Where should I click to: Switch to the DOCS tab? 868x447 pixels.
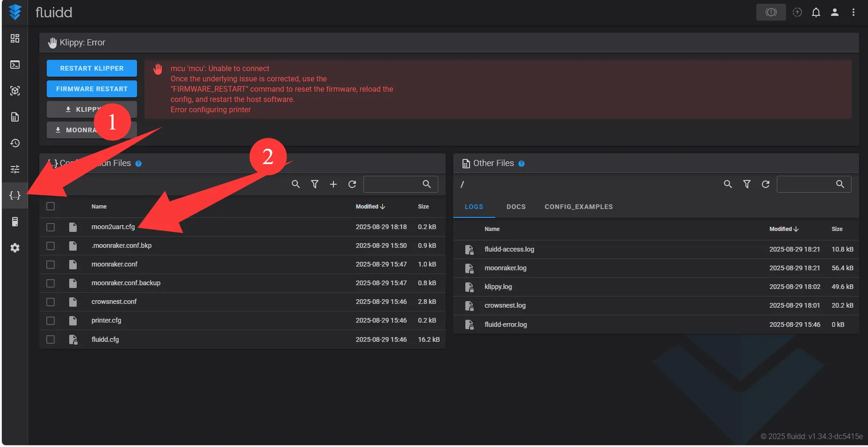pyautogui.click(x=516, y=207)
